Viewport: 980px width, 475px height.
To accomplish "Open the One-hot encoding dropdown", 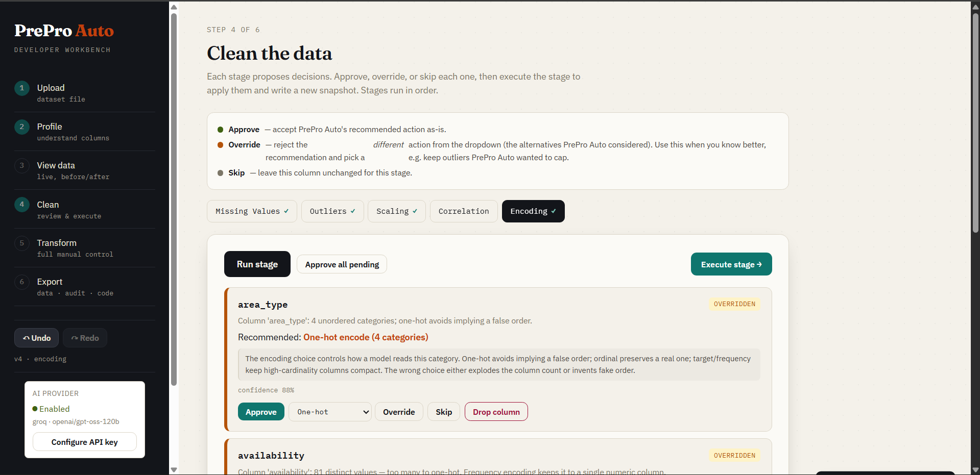I will 330,412.
